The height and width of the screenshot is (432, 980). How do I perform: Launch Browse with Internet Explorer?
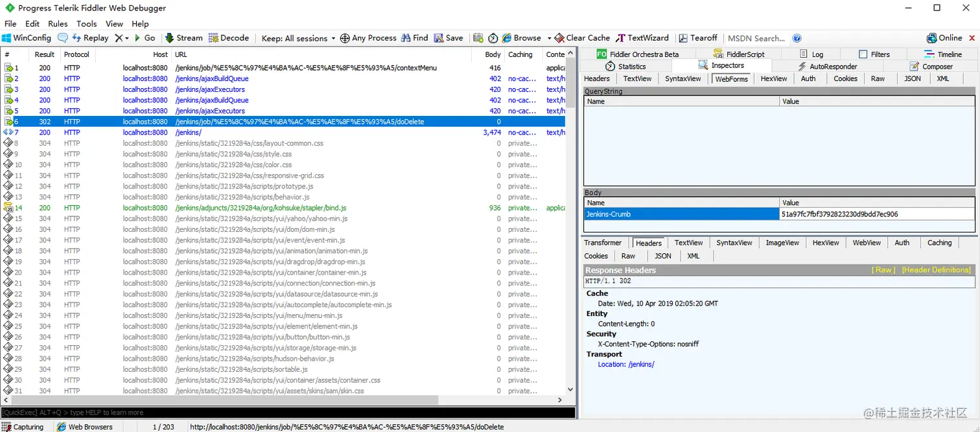point(522,38)
